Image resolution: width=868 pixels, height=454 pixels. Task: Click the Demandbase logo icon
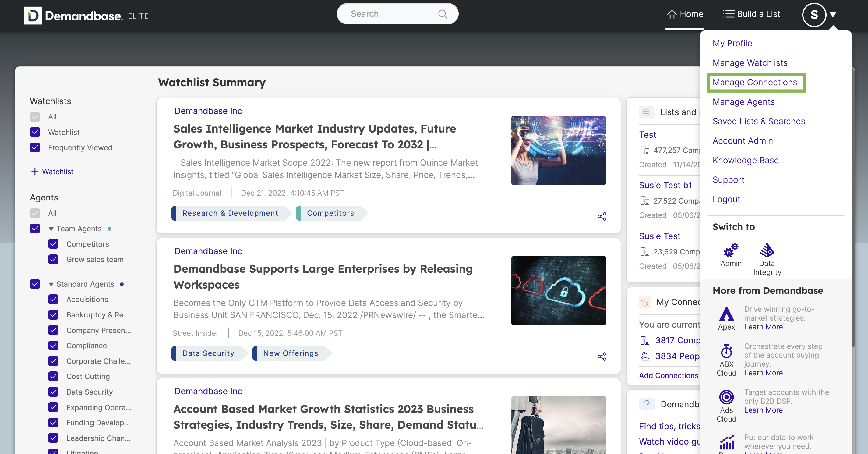pyautogui.click(x=33, y=15)
